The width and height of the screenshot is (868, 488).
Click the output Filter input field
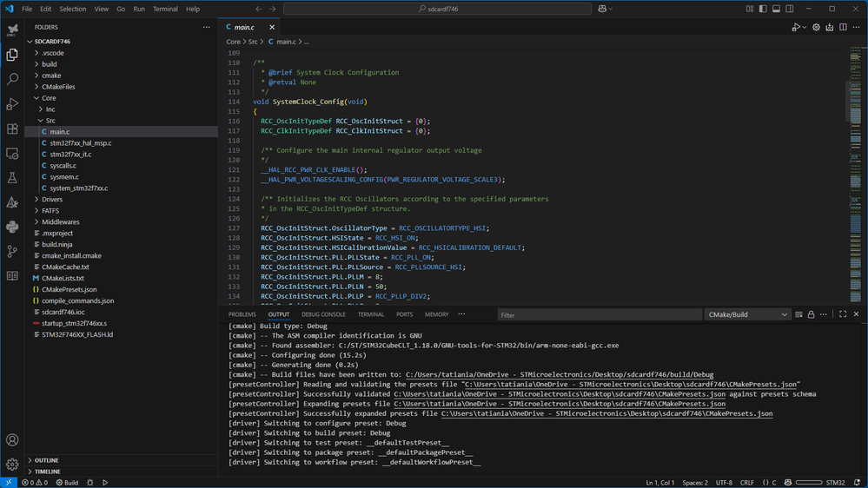pos(600,315)
